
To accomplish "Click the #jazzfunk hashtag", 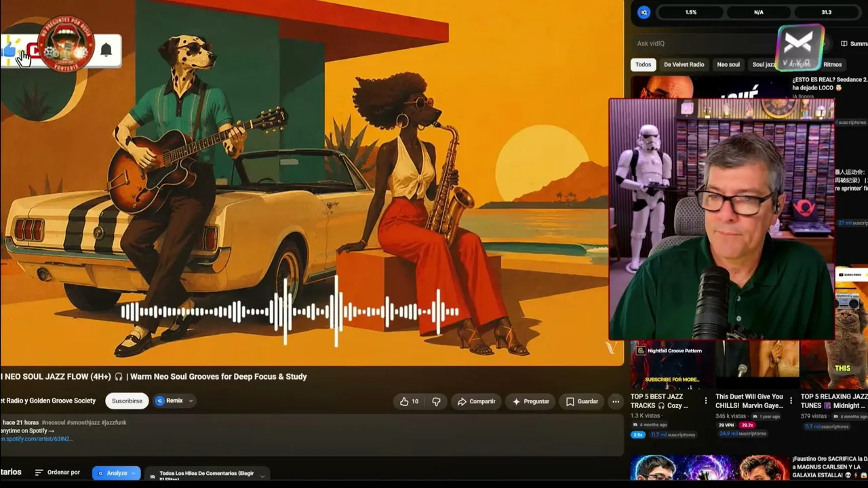I will click(x=114, y=422).
